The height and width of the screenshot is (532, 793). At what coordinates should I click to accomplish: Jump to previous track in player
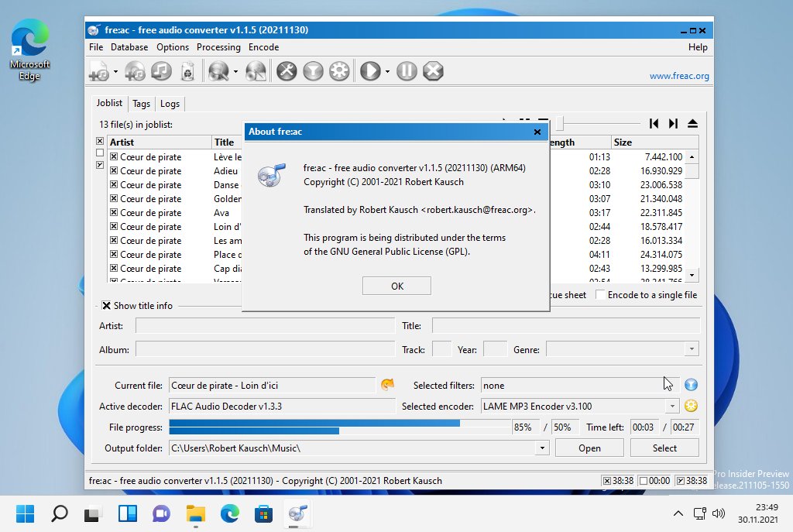click(654, 123)
